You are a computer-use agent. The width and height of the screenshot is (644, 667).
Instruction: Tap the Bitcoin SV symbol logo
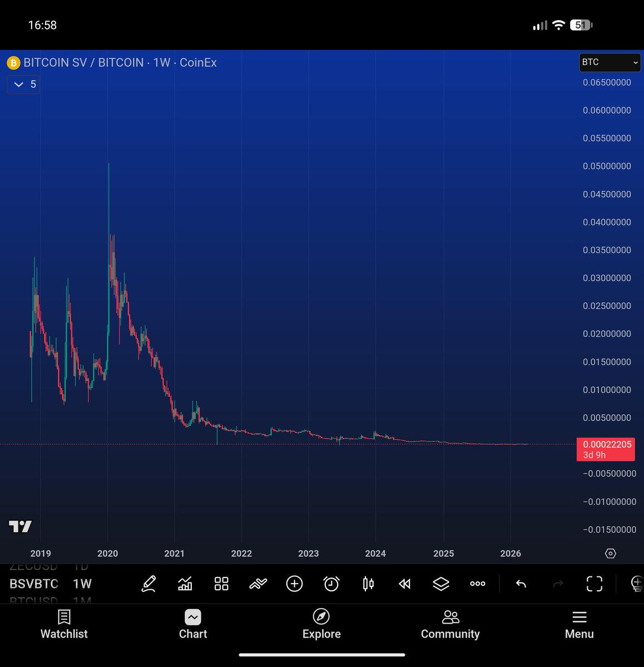click(13, 63)
